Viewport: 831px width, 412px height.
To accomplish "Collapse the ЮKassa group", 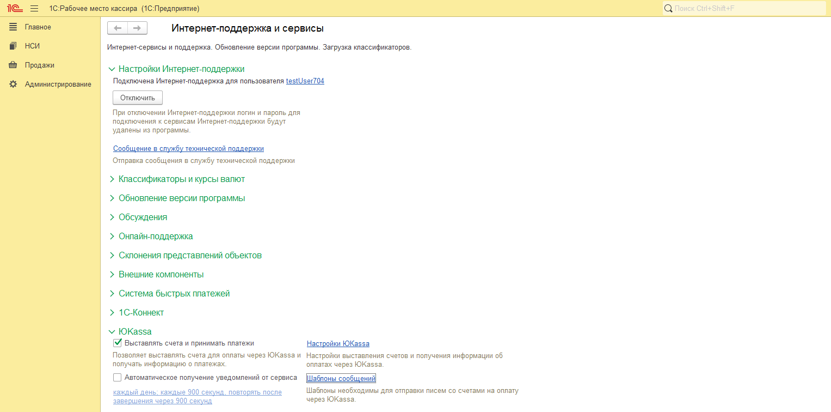I will (130, 332).
